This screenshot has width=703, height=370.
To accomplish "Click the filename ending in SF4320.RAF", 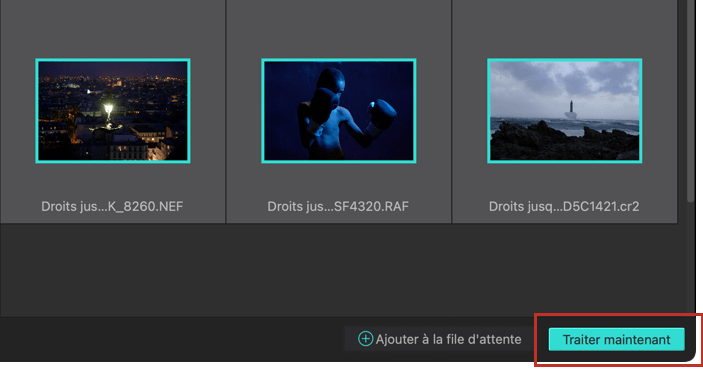I will coord(338,206).
